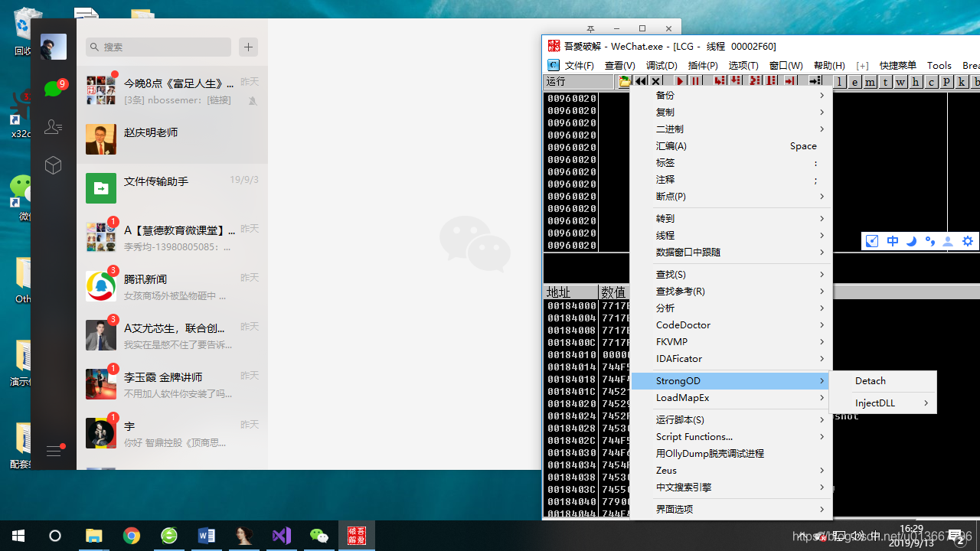980x551 pixels.
Task: Click the Step into toolbar icon
Action: click(x=720, y=81)
